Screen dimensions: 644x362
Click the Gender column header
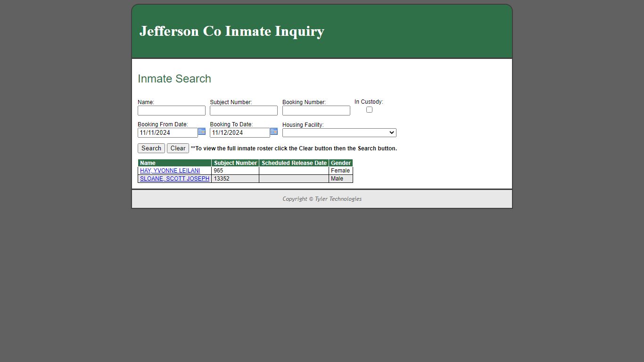pyautogui.click(x=341, y=163)
